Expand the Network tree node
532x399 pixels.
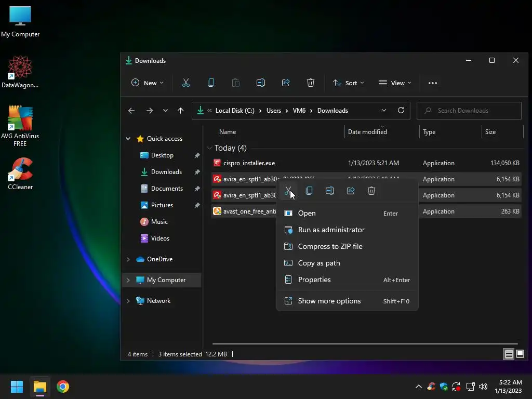pos(128,301)
